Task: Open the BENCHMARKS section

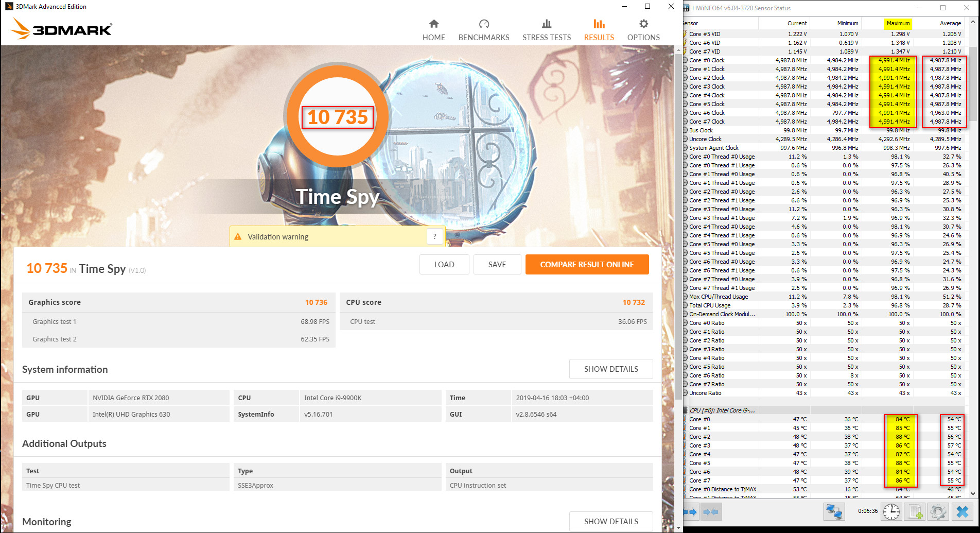Action: [484, 30]
